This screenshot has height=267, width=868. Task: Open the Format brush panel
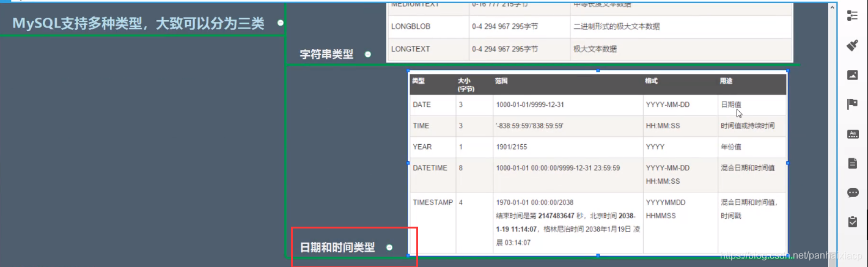tap(853, 45)
